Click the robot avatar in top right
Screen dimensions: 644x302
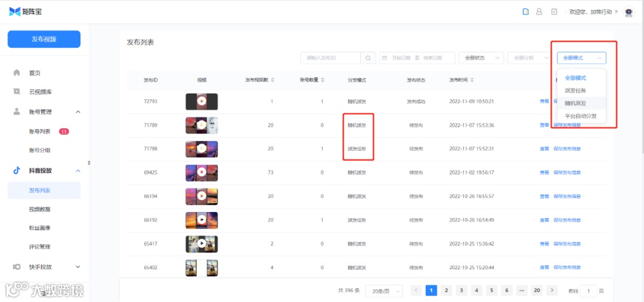pos(629,12)
